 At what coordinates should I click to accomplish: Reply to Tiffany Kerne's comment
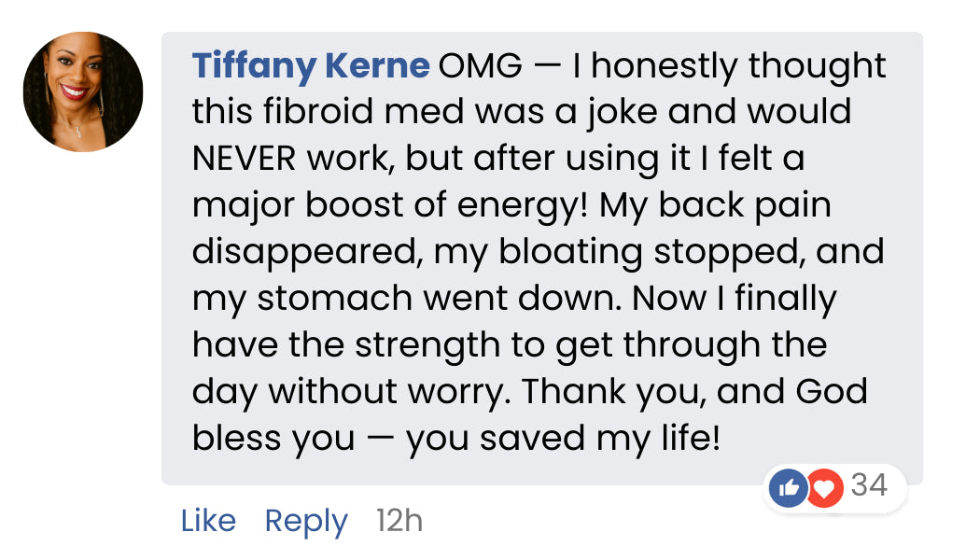306,521
